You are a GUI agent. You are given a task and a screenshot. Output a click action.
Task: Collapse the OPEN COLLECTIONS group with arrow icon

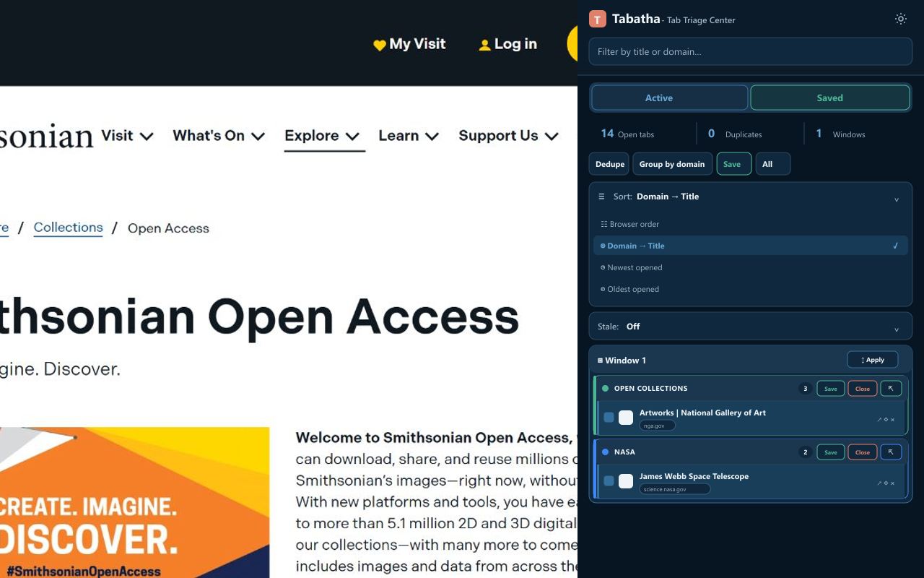pos(891,389)
